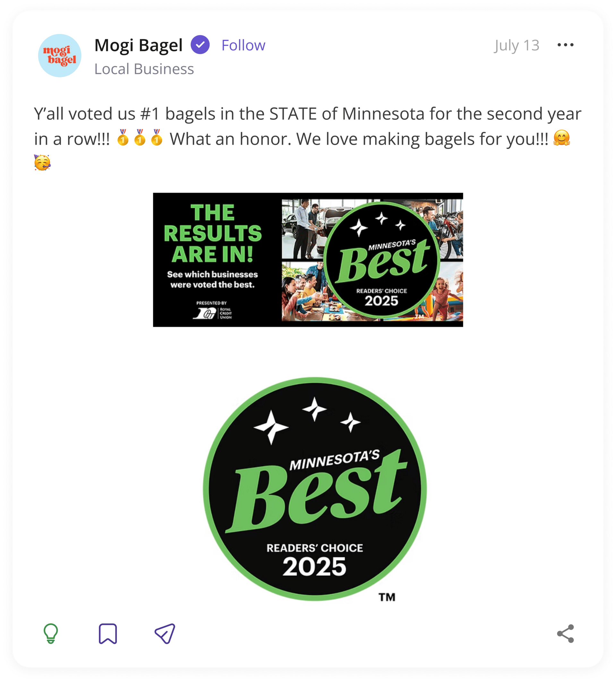Open the three-dot more options menu
This screenshot has height=682, width=616.
coord(565,45)
